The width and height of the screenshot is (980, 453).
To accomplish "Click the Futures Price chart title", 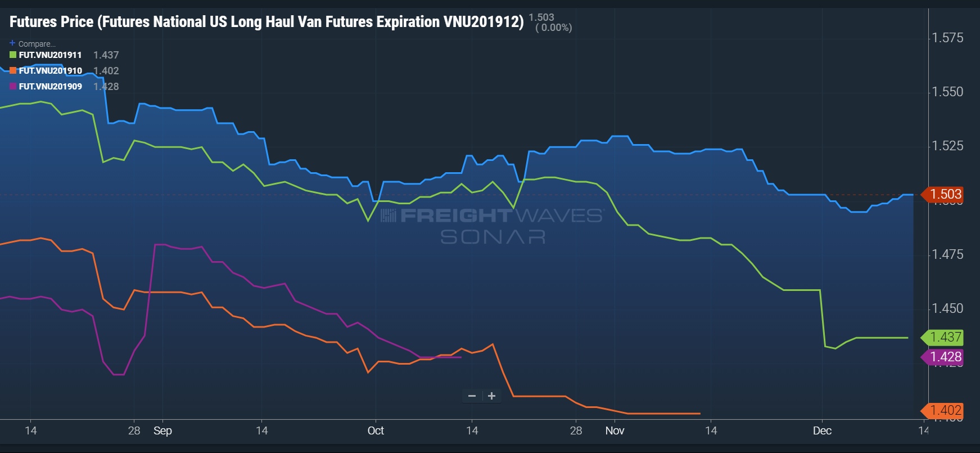I will tap(267, 22).
